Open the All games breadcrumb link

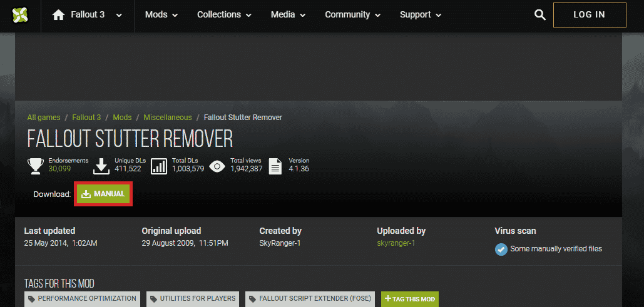pyautogui.click(x=44, y=118)
